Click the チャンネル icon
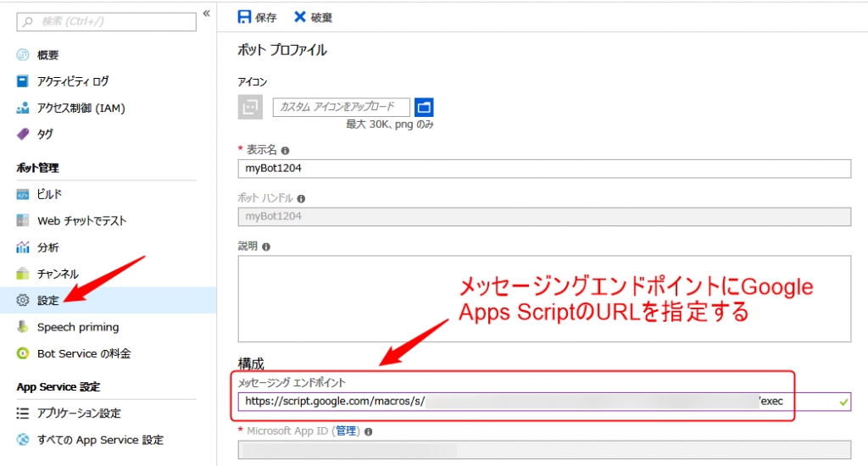 pyautogui.click(x=23, y=274)
